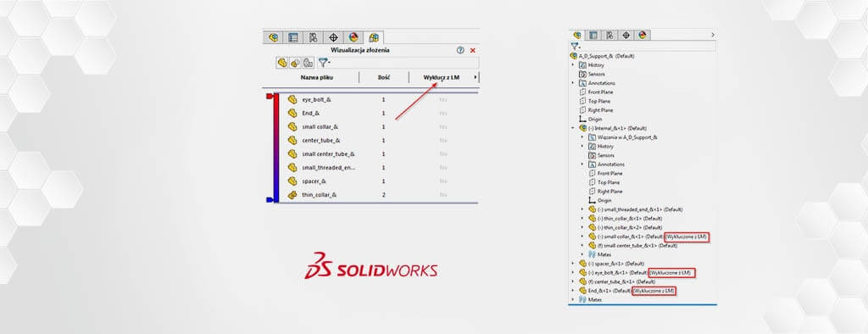
Task: Select top-level Right Plane icon
Action: (582, 110)
